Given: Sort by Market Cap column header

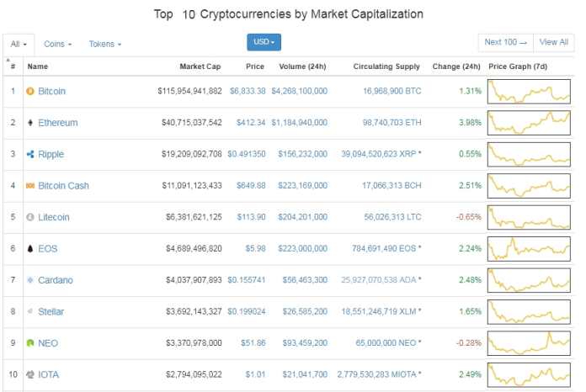Looking at the screenshot, I should click(x=200, y=66).
